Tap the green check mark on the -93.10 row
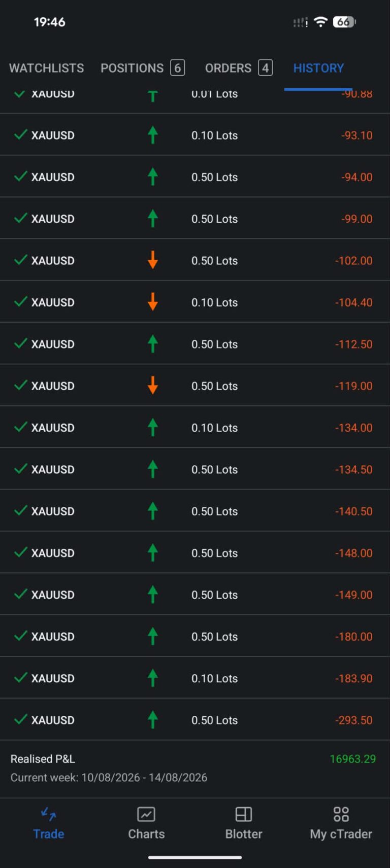The height and width of the screenshot is (868, 390). pyautogui.click(x=20, y=135)
